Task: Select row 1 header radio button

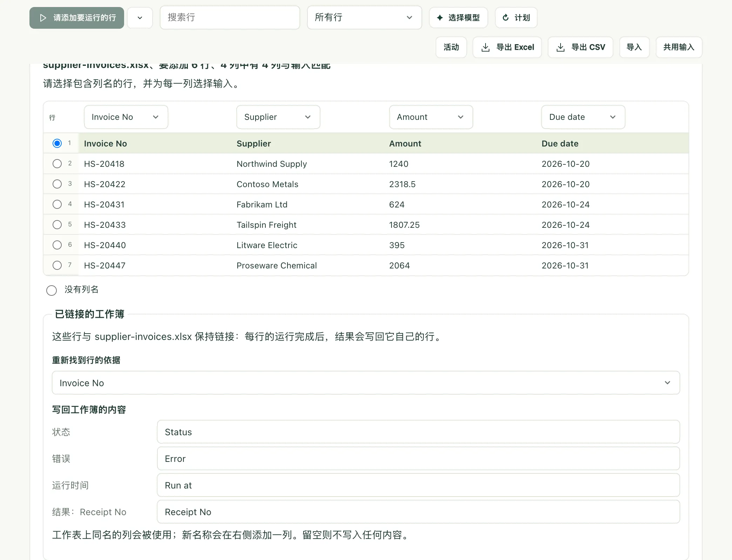Action: click(57, 143)
